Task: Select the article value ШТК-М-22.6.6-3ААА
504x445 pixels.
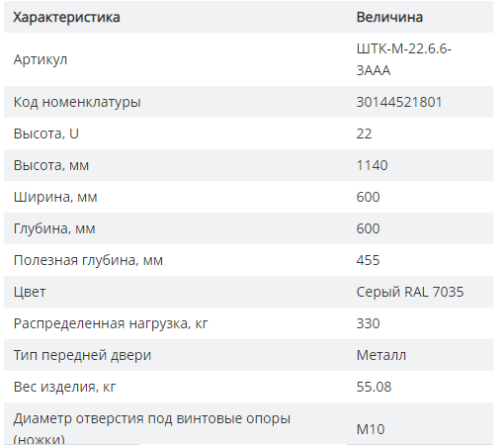Action: (x=403, y=59)
